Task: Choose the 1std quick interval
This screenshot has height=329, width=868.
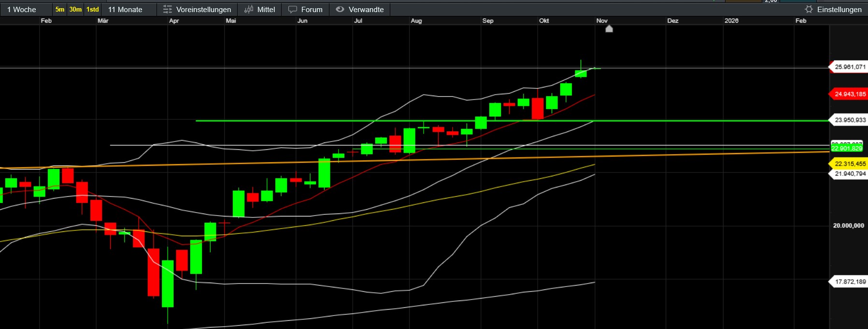Action: [92, 10]
